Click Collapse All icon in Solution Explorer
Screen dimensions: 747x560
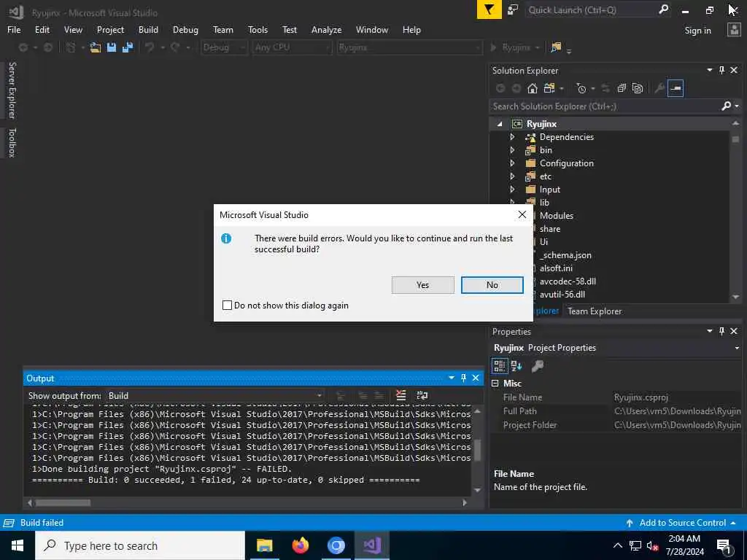click(x=622, y=88)
